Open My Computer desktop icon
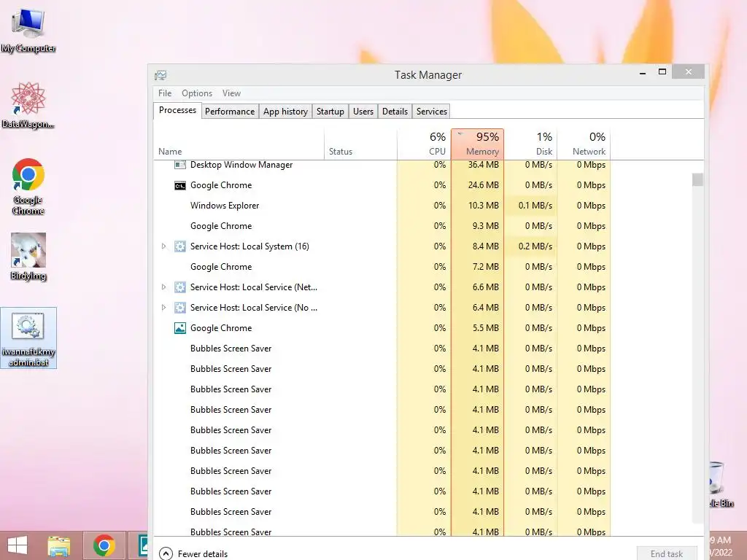The width and height of the screenshot is (747, 560). (x=28, y=31)
